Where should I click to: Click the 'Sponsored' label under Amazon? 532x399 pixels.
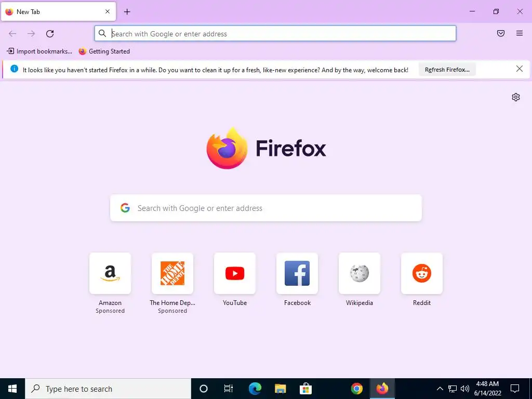[x=110, y=311]
